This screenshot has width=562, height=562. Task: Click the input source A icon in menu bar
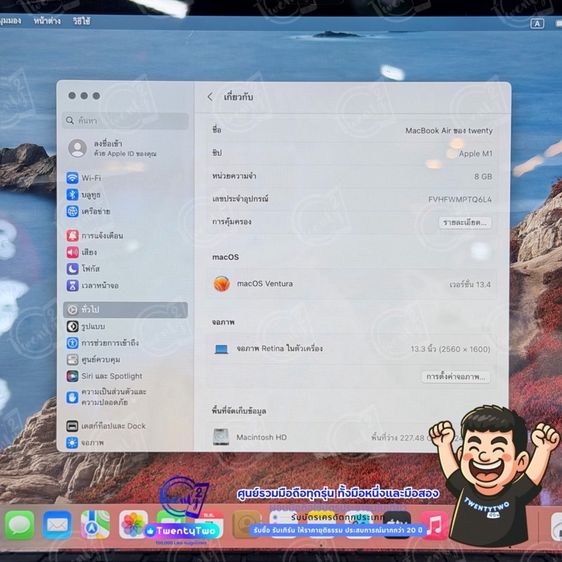[x=537, y=24]
